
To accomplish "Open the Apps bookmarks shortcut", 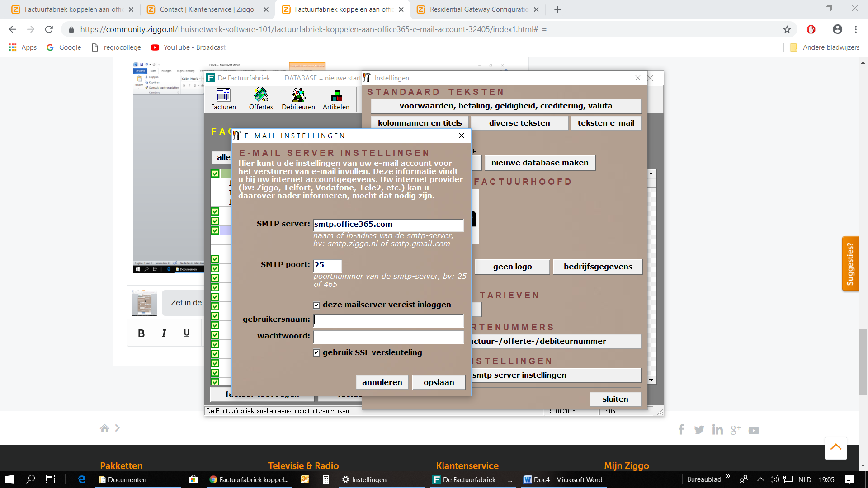I will click(23, 47).
